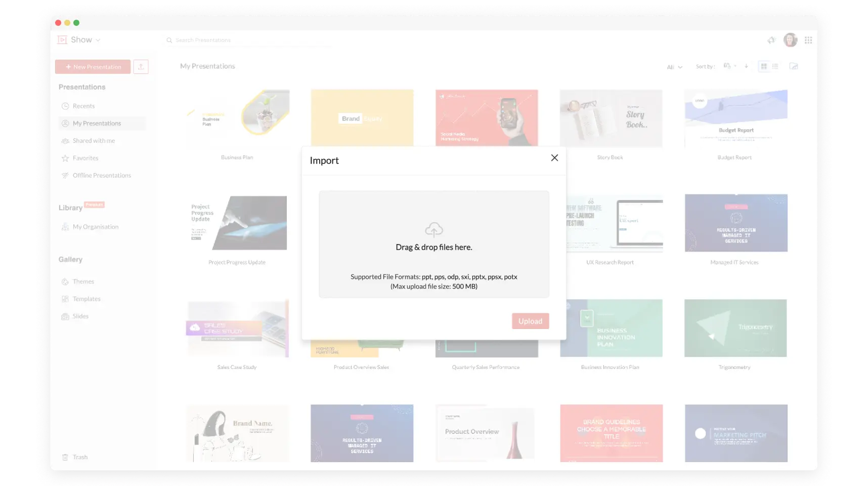Click the announcements megaphone icon
This screenshot has width=868, height=486.
coord(771,40)
